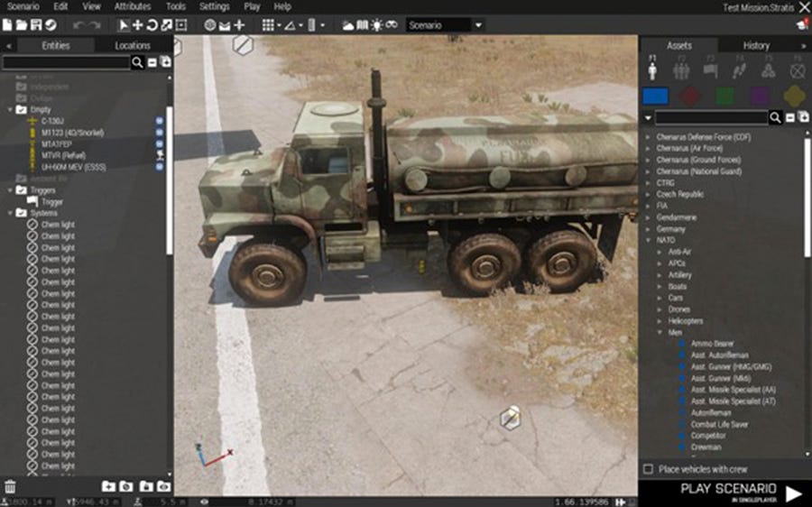Toggle the Systems layer folder checkbox
Image resolution: width=812 pixels, height=507 pixels.
tap(22, 213)
